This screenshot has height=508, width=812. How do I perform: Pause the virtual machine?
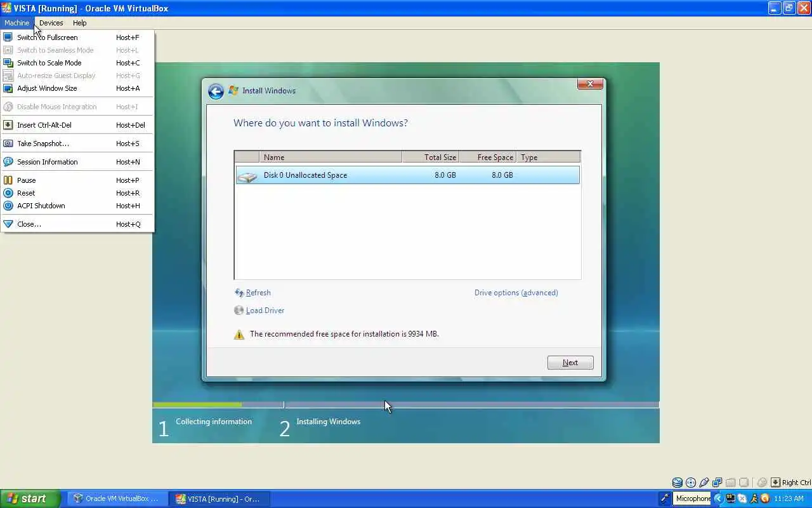(77, 180)
